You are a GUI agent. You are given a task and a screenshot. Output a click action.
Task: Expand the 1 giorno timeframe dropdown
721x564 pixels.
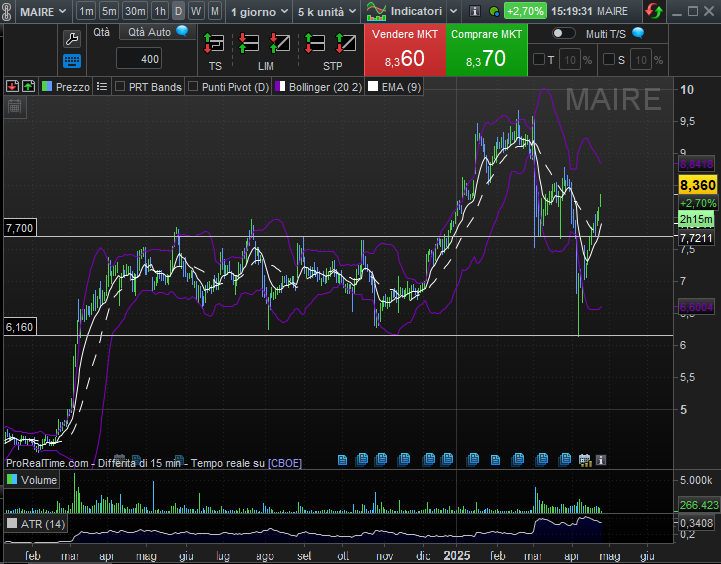point(259,11)
